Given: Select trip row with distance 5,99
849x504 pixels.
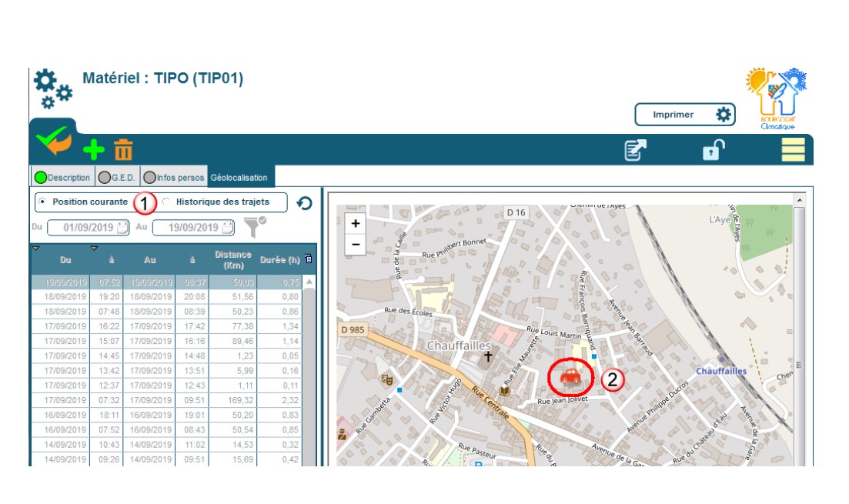Looking at the screenshot, I should pyautogui.click(x=167, y=370).
